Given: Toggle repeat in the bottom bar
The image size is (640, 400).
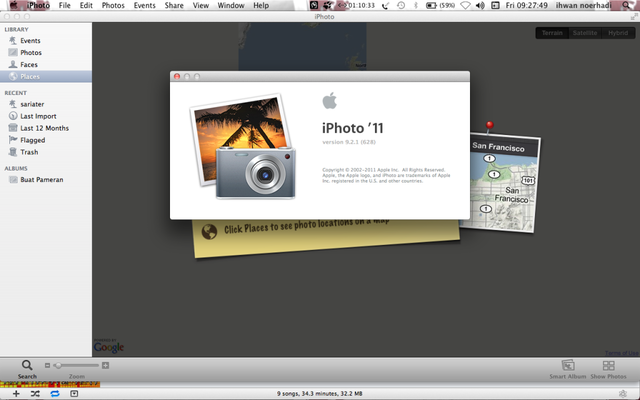Looking at the screenshot, I should click(55, 393).
